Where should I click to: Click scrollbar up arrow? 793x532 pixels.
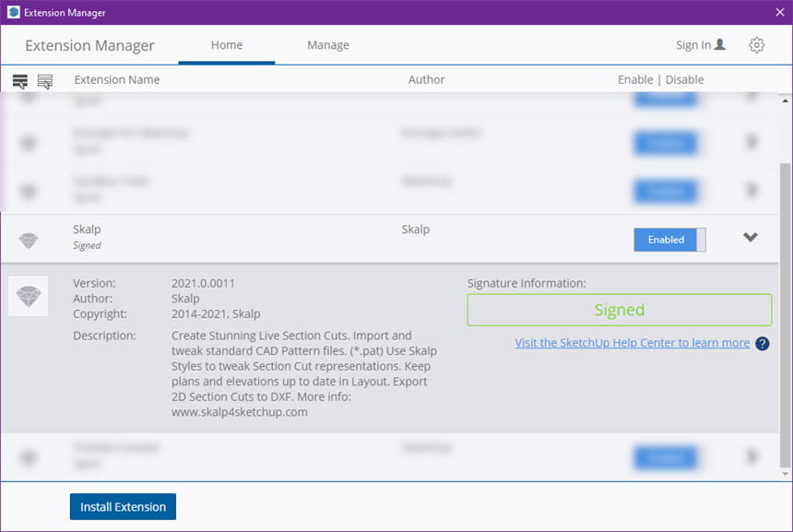pyautogui.click(x=785, y=100)
